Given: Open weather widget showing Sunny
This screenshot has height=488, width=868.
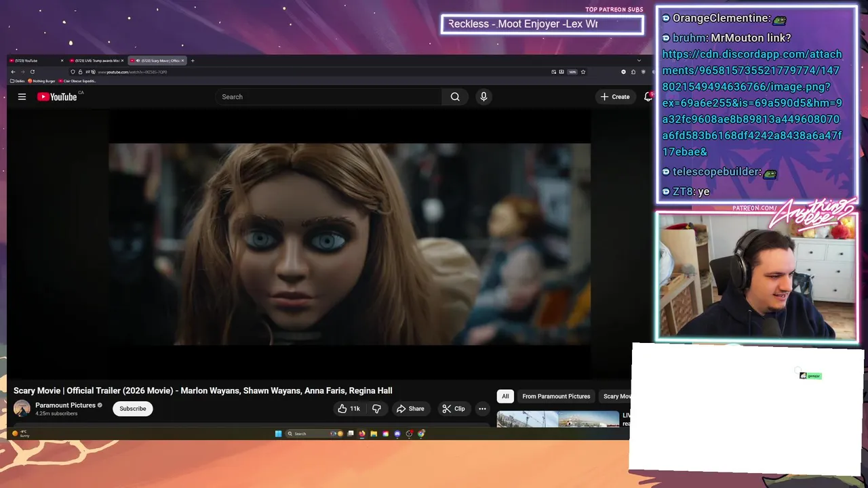Looking at the screenshot, I should tap(20, 434).
